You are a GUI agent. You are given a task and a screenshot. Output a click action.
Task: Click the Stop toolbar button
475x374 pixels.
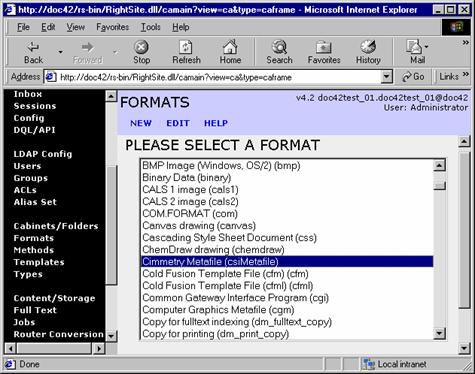click(x=141, y=52)
